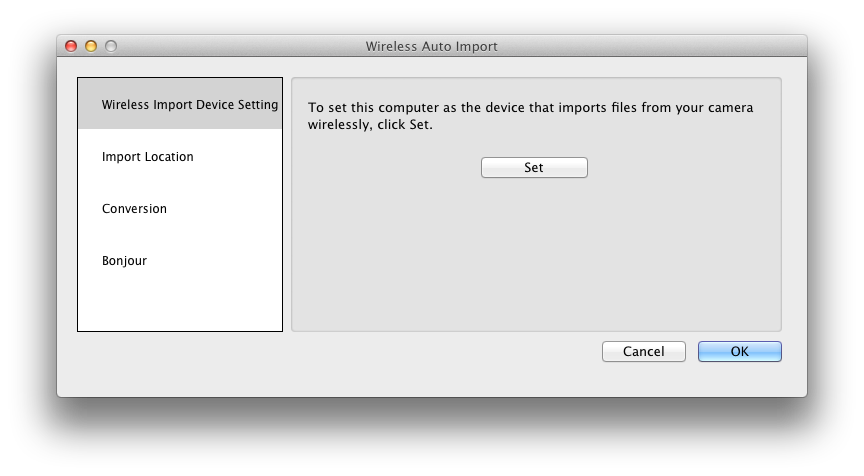Click empty panel space right of Set button
This screenshot has height=476, width=864.
[x=680, y=168]
